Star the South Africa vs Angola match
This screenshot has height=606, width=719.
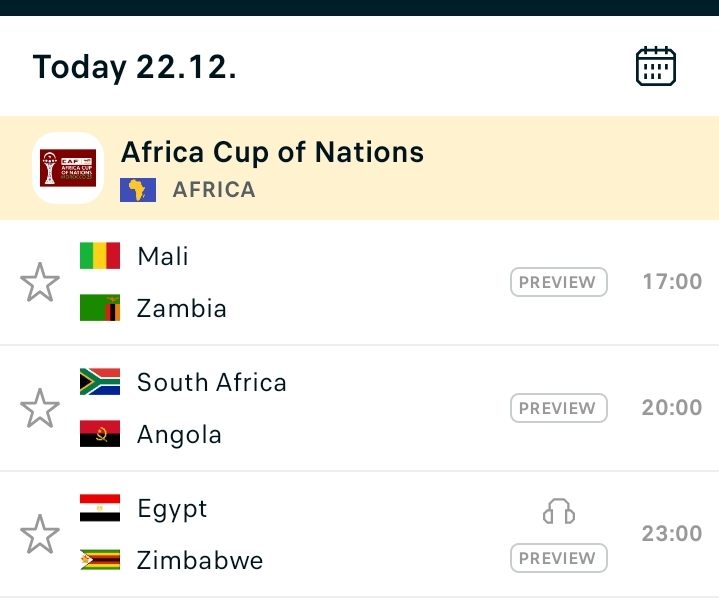click(40, 408)
